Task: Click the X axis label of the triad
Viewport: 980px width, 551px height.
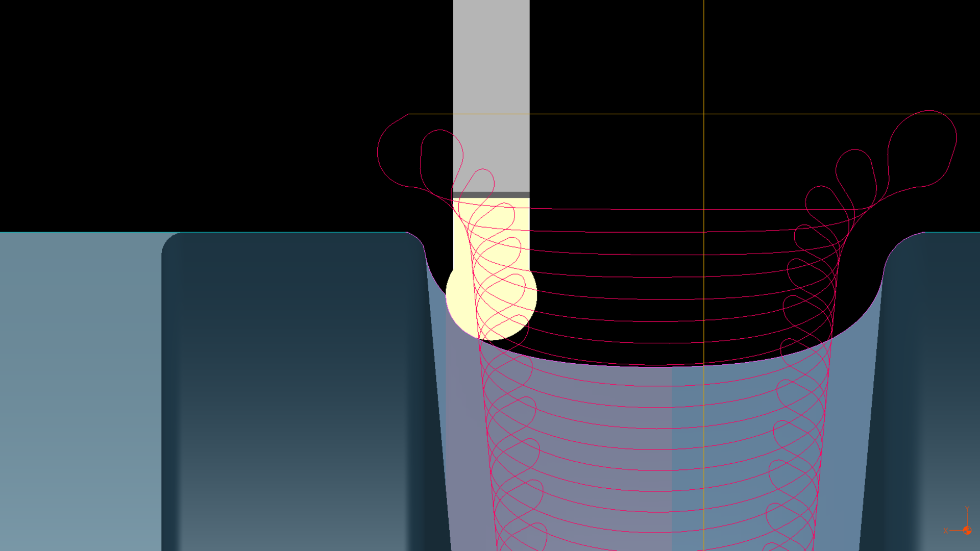Action: 946,531
